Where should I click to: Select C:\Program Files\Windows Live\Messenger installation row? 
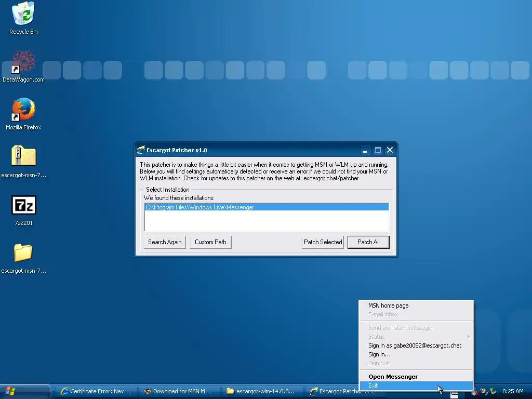[267, 207]
